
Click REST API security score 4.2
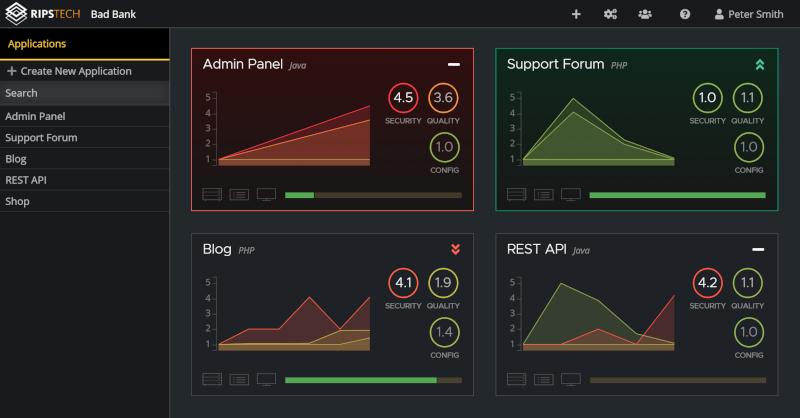[x=707, y=283]
